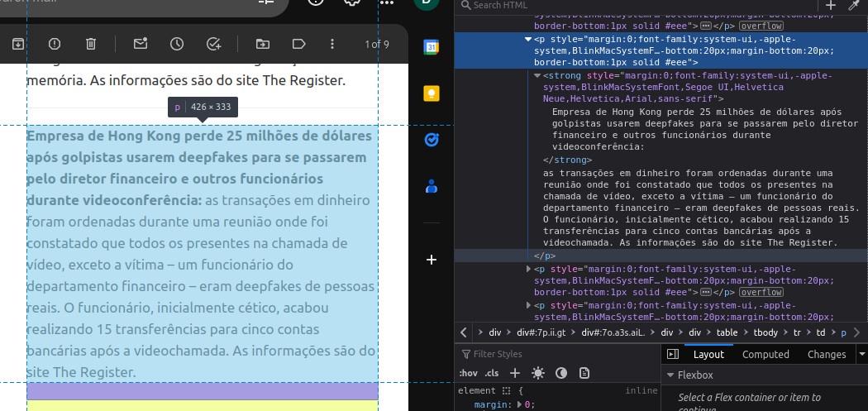Get add-ons with the side panel plus
Screen dimensions: 868x411
pos(432,260)
